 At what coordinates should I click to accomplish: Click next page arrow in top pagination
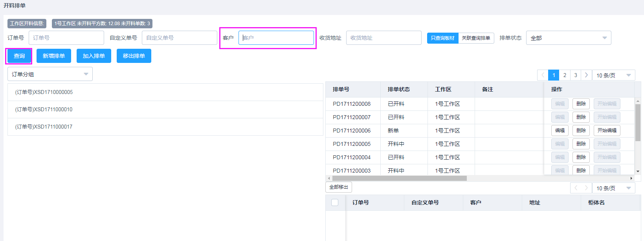pyautogui.click(x=586, y=75)
